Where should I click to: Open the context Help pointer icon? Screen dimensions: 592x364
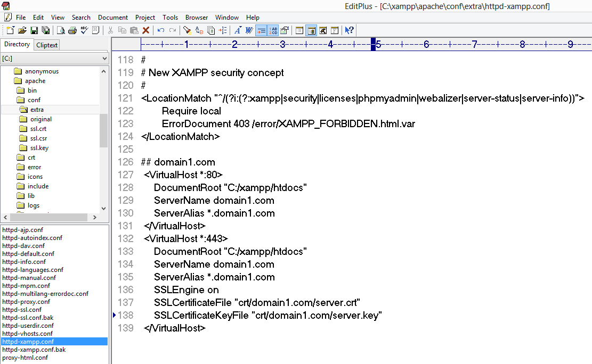tap(350, 30)
